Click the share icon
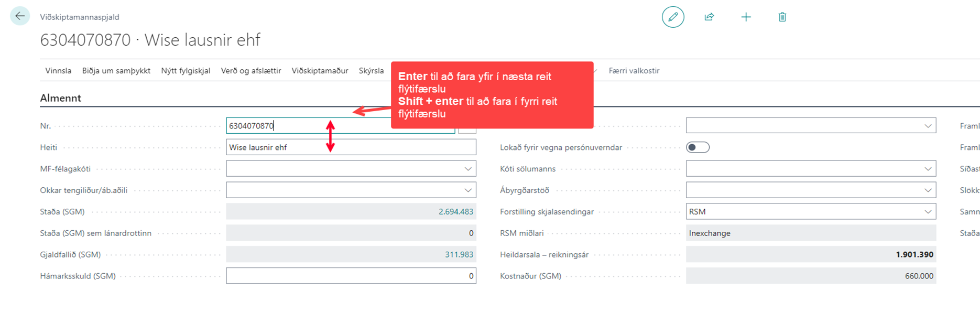This screenshot has width=980, height=312. coord(709,17)
